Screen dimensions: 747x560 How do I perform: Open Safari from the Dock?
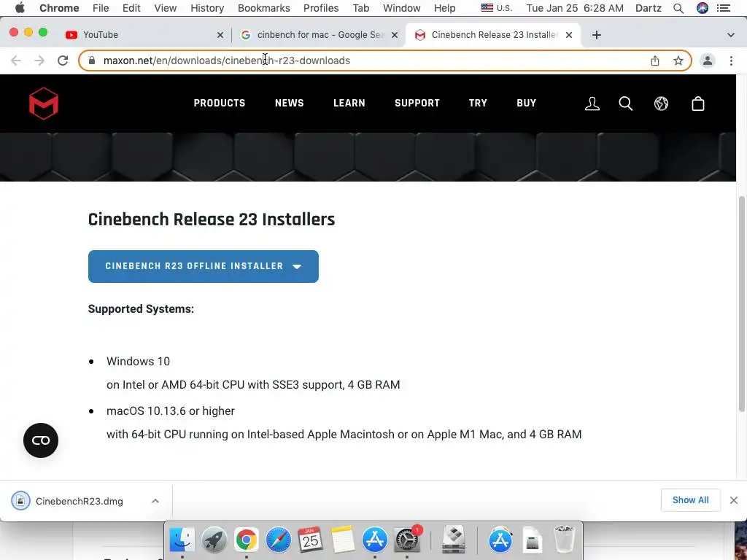coord(278,540)
